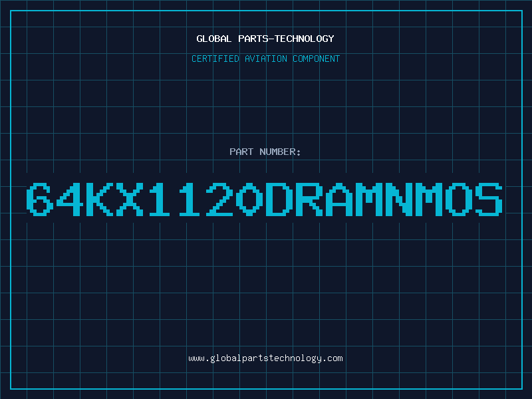Open the www.globalpartstechnology.com link
This screenshot has height=399, width=532.
click(x=265, y=358)
